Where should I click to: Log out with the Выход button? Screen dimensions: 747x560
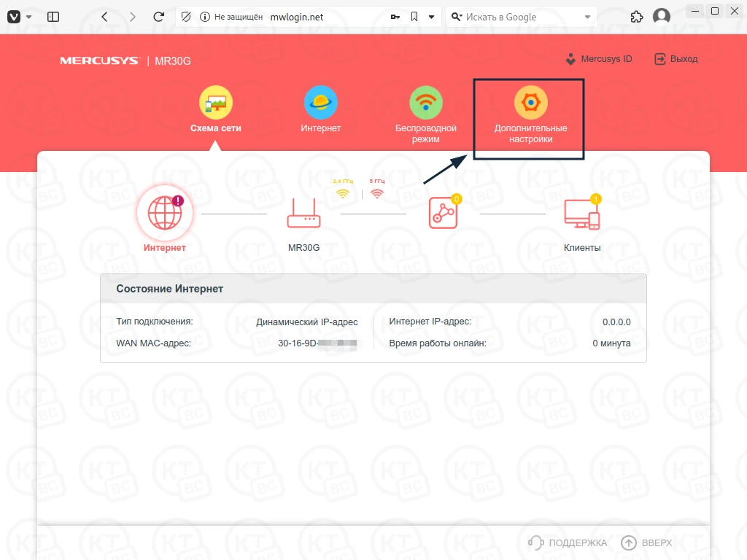coord(676,59)
